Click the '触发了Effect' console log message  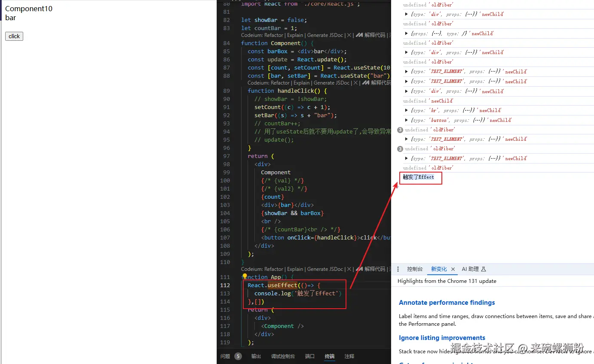pos(418,177)
